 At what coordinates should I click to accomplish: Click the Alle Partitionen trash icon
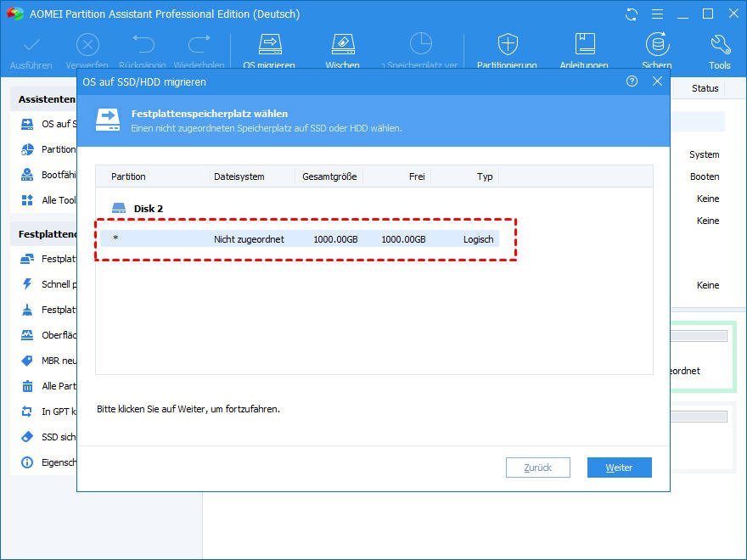pyautogui.click(x=27, y=386)
